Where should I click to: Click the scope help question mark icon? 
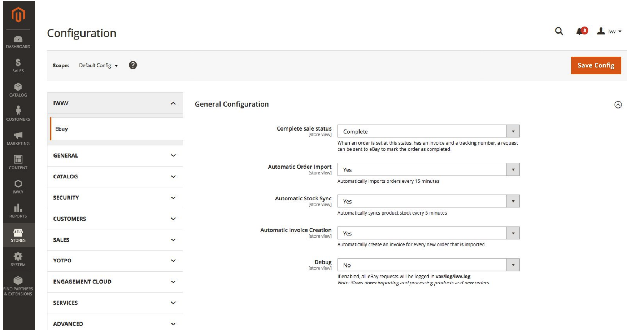(133, 65)
